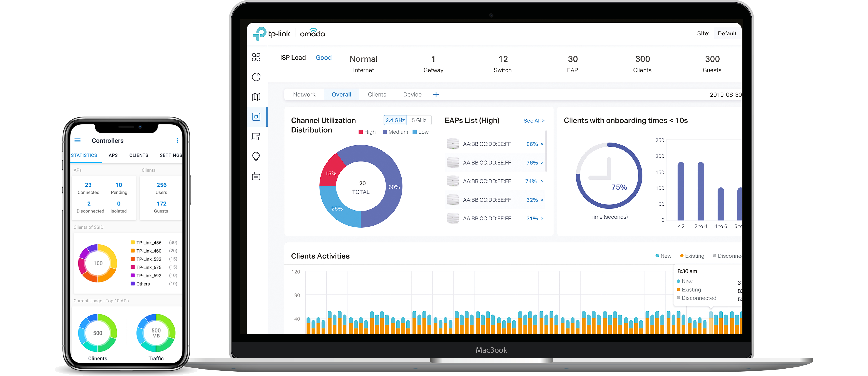
Task: Expand the 86% EAP row arrow
Action: 542,144
